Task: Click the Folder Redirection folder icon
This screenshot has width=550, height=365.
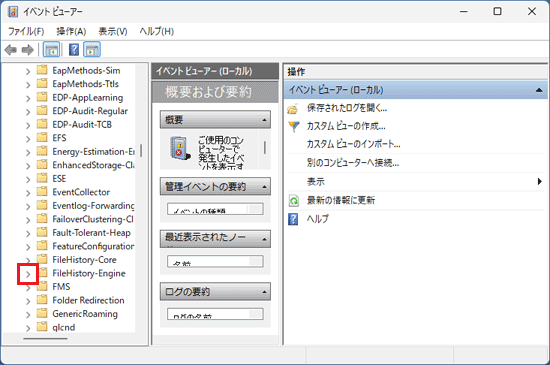Action: pos(42,300)
